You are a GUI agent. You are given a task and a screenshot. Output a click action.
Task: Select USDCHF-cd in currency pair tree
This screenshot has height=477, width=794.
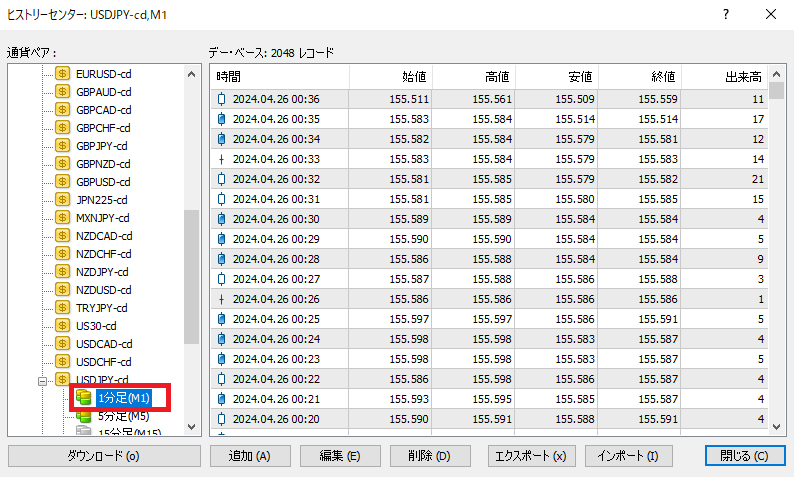pos(104,362)
